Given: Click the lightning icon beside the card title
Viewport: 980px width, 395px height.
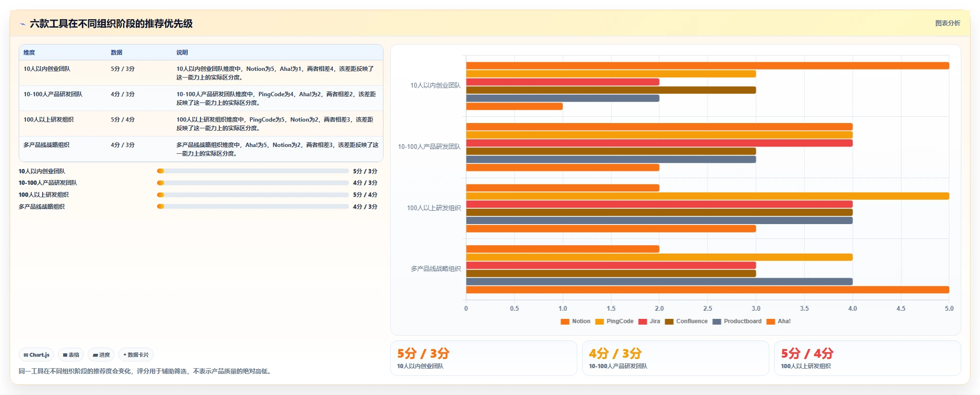Looking at the screenshot, I should click(x=23, y=24).
